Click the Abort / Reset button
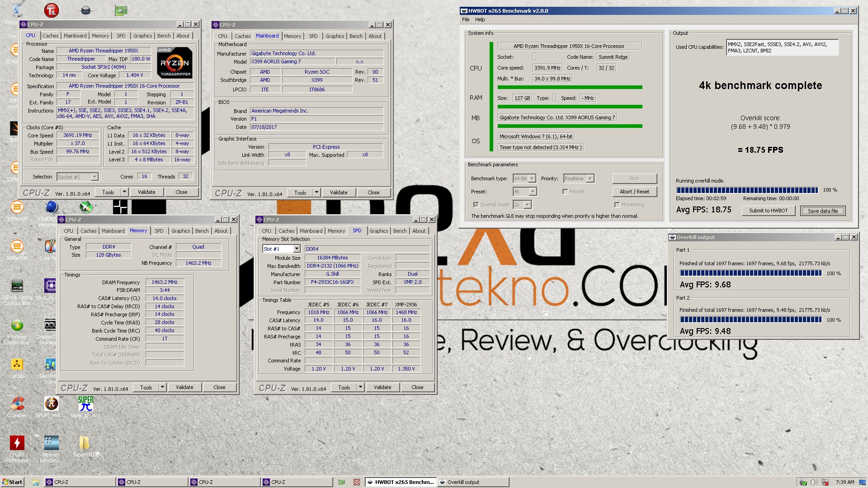 click(x=635, y=192)
